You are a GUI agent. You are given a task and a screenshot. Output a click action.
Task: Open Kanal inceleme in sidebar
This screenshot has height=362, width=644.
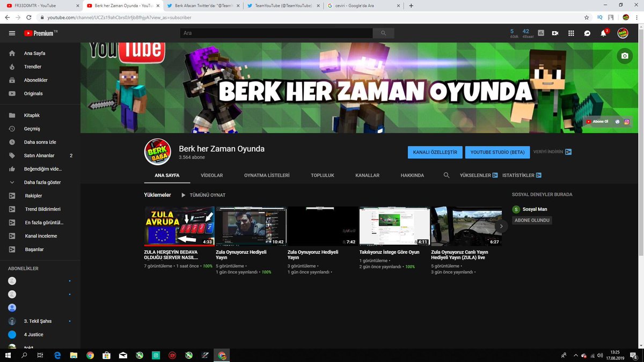(x=40, y=236)
